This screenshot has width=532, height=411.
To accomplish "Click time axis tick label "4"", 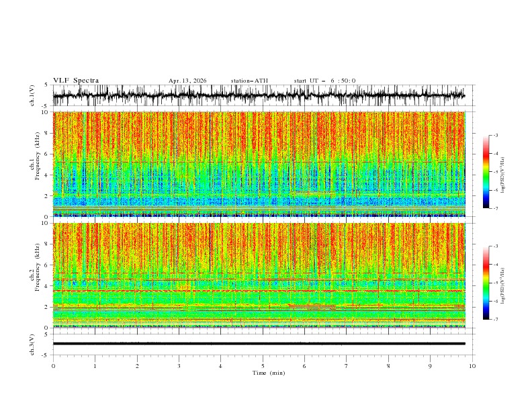I will (220, 366).
